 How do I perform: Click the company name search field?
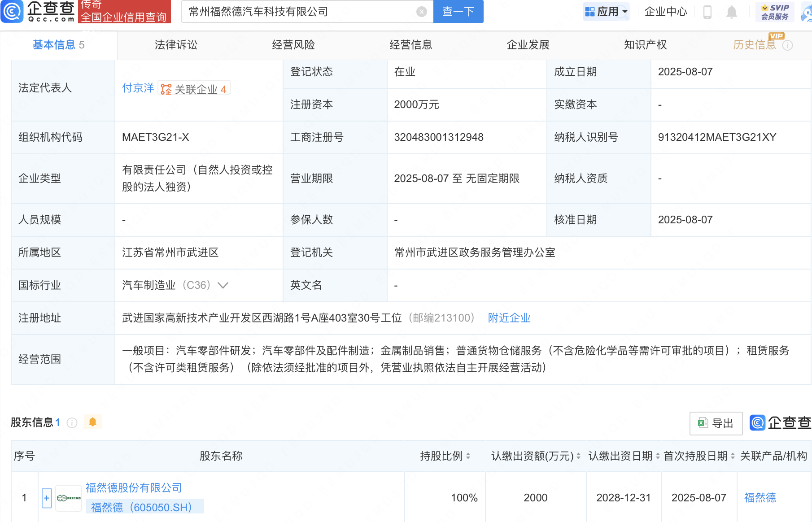point(301,12)
